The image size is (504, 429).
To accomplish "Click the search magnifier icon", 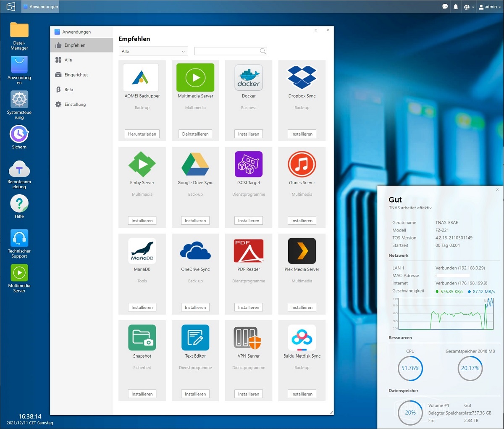I will pos(263,51).
